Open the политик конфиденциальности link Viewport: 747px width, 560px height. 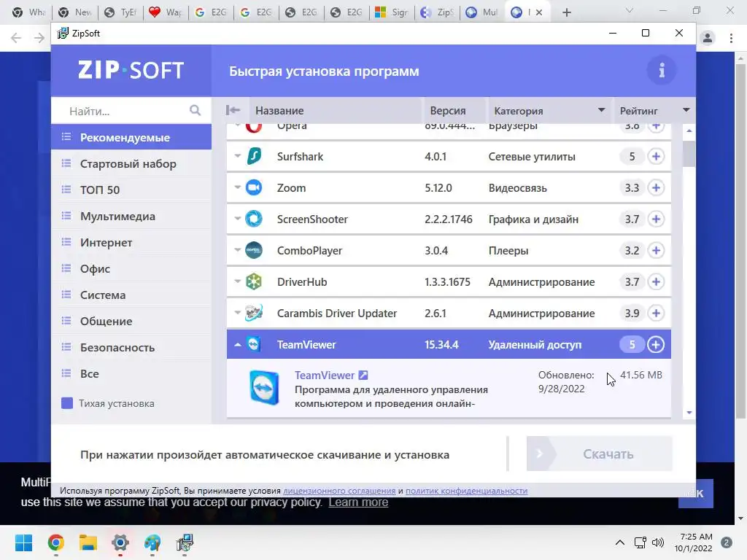coord(466,491)
